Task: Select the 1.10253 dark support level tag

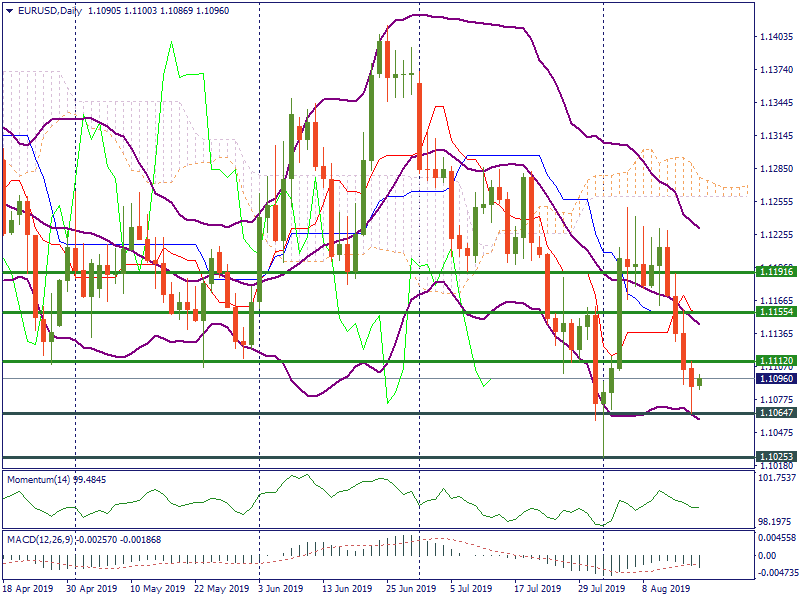Action: [776, 458]
